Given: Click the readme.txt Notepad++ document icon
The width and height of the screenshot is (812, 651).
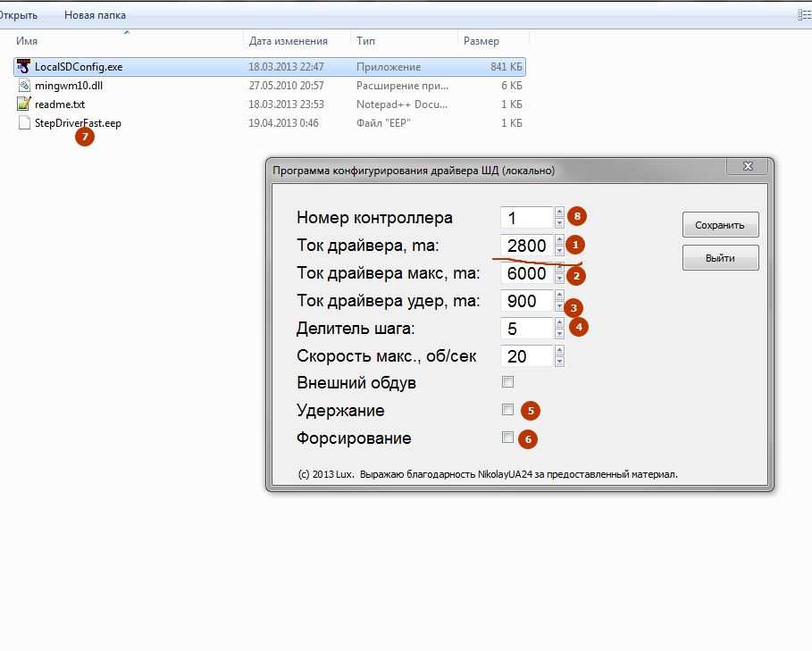Looking at the screenshot, I should point(24,104).
